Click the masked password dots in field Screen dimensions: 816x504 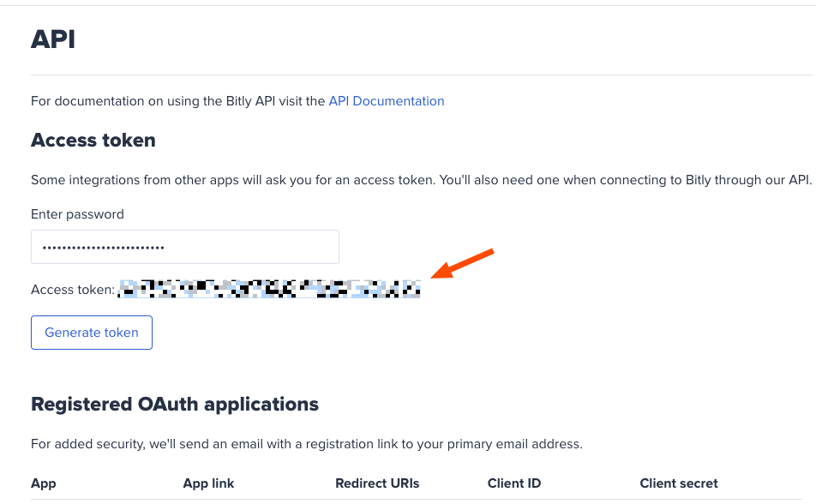103,248
